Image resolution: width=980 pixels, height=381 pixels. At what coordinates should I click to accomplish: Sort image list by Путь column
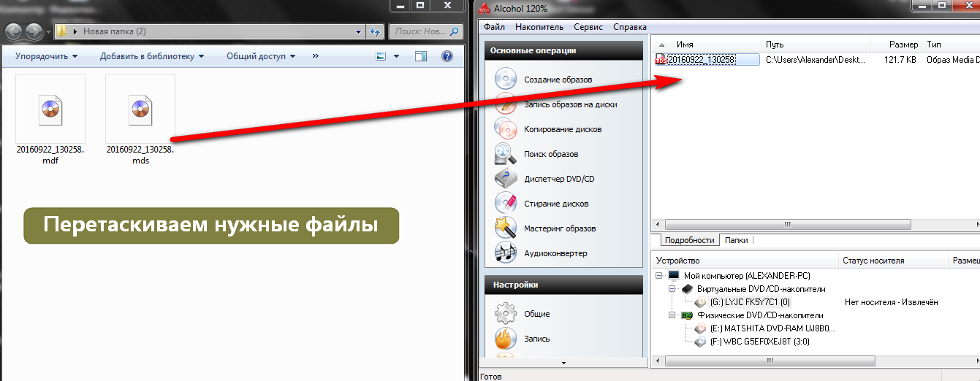[815, 45]
